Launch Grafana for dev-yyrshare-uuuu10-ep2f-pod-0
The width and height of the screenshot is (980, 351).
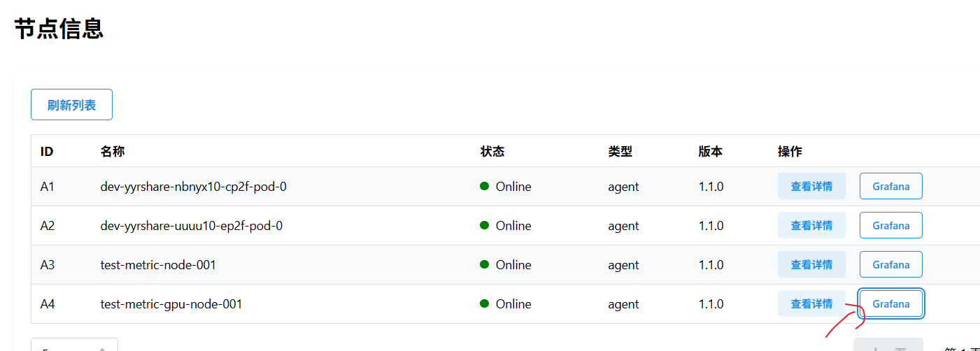point(890,226)
